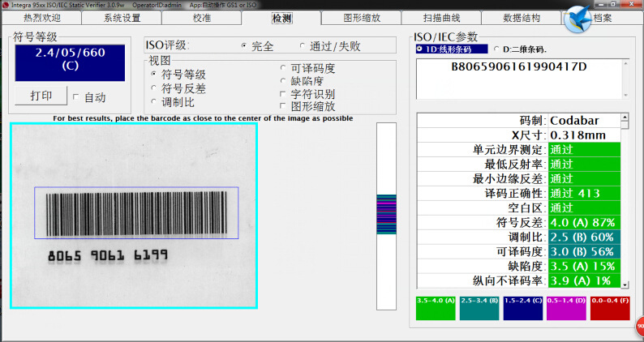Enable the 自动 checkbox
This screenshot has height=342, width=644.
[75, 97]
